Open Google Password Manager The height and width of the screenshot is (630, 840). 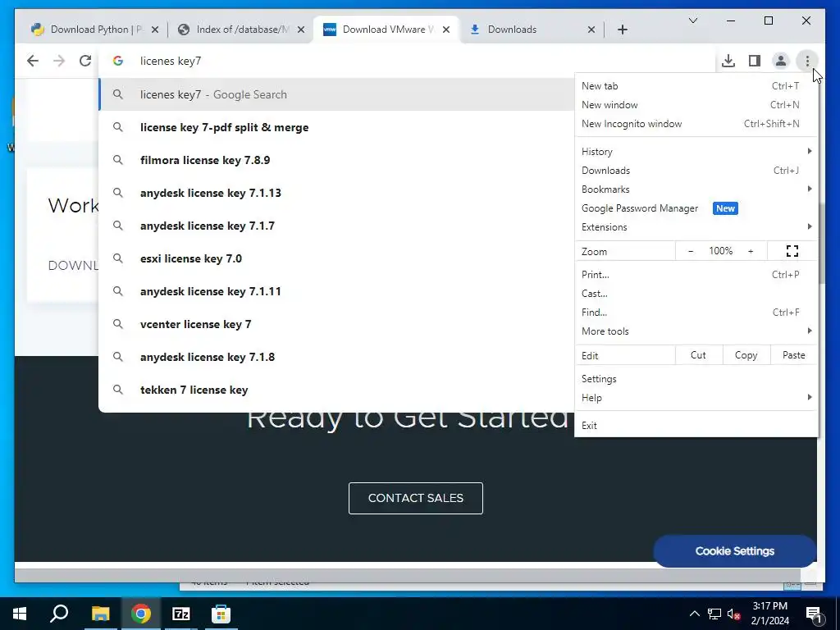pos(696,208)
